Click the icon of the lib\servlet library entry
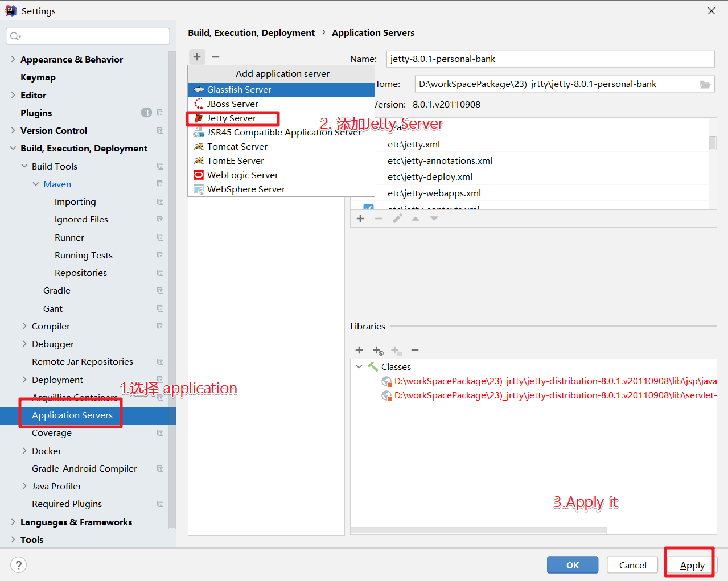 pos(387,395)
